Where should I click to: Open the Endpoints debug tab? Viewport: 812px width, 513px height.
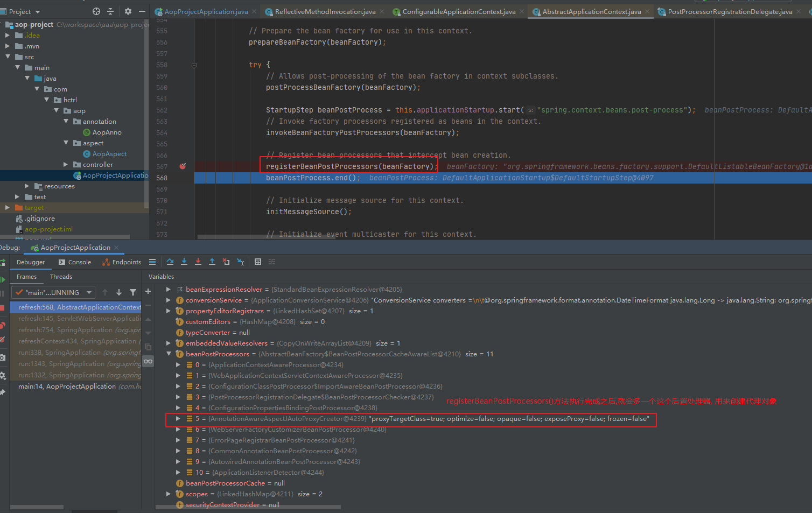(122, 262)
